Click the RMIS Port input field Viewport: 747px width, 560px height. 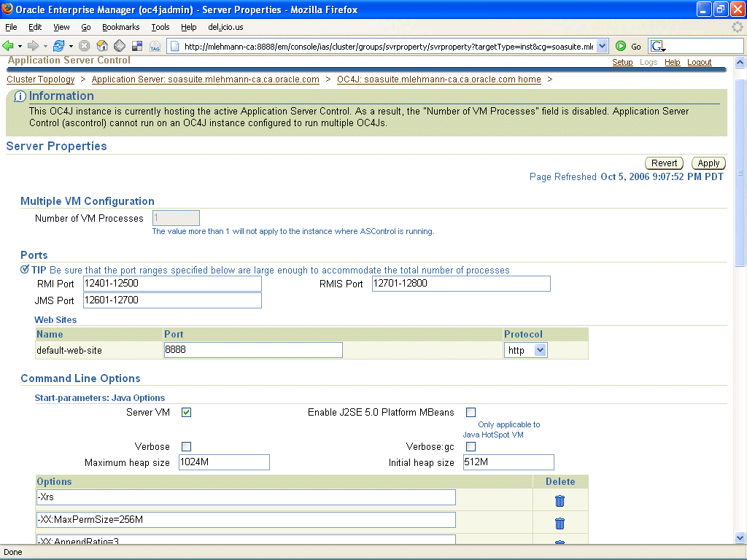[x=461, y=284]
